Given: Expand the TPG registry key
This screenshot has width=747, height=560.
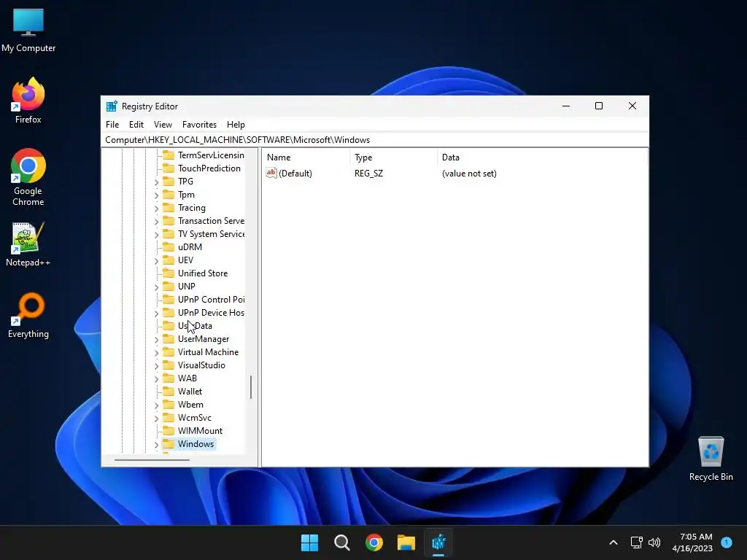Looking at the screenshot, I should point(156,182).
